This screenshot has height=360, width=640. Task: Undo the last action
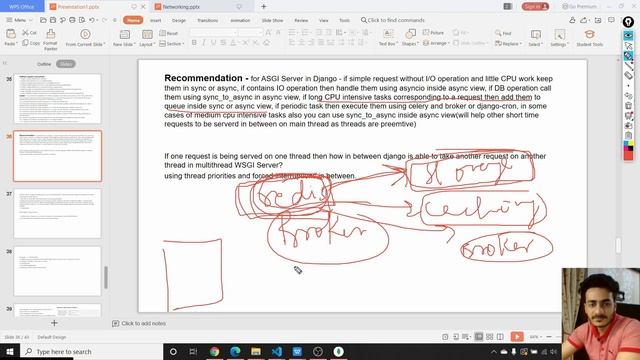click(92, 20)
